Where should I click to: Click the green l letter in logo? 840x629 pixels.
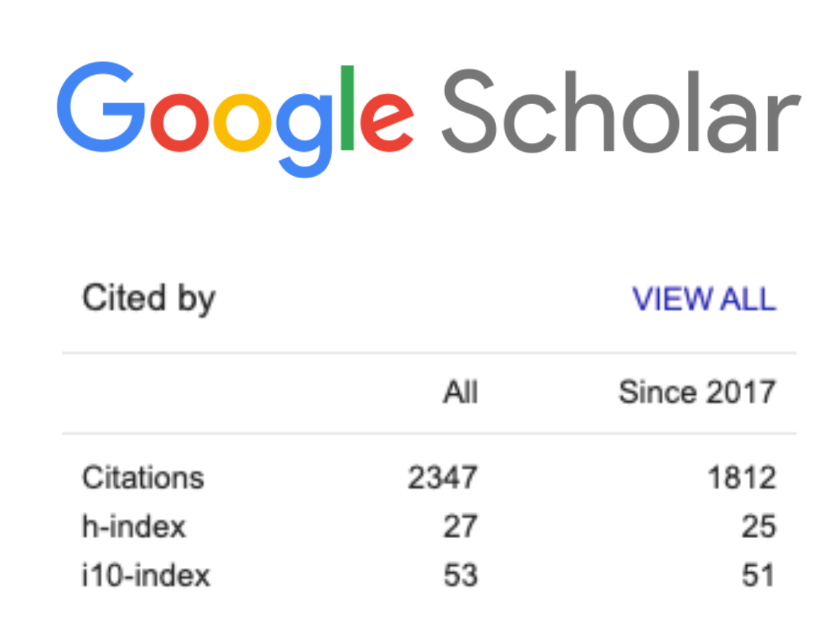tap(347, 108)
